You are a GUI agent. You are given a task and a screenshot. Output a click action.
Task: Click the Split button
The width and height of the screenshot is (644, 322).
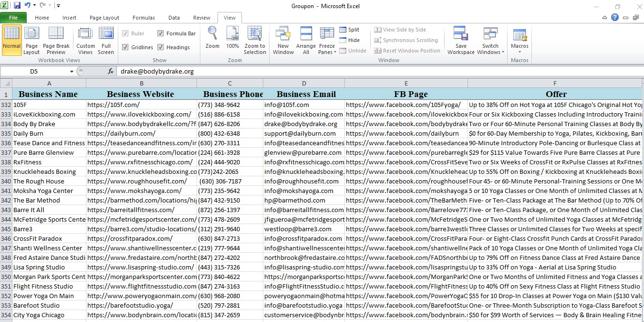pyautogui.click(x=349, y=30)
